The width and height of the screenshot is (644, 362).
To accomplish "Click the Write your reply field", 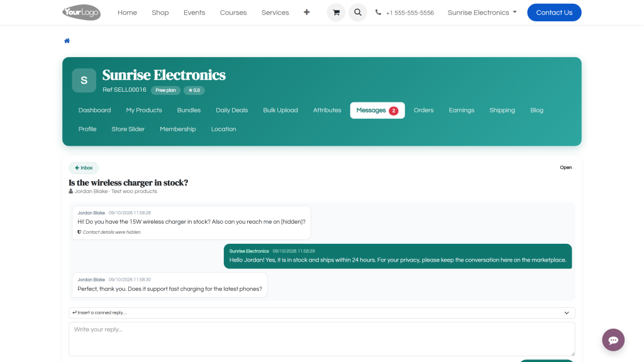I will click(x=321, y=339).
